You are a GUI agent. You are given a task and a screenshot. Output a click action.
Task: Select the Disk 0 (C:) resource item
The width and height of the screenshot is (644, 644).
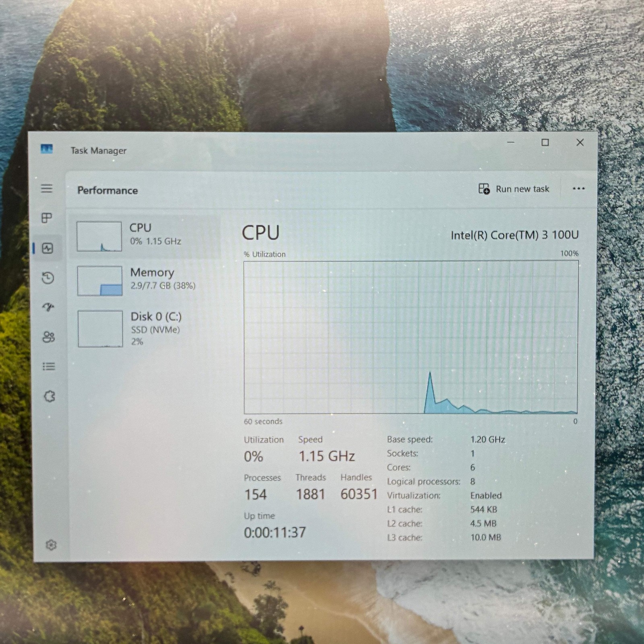tap(146, 328)
